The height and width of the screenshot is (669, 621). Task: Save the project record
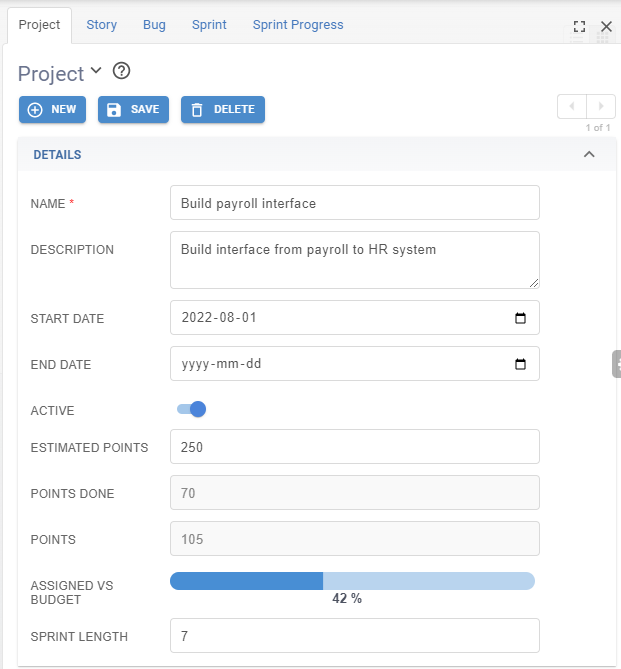[x=134, y=110]
